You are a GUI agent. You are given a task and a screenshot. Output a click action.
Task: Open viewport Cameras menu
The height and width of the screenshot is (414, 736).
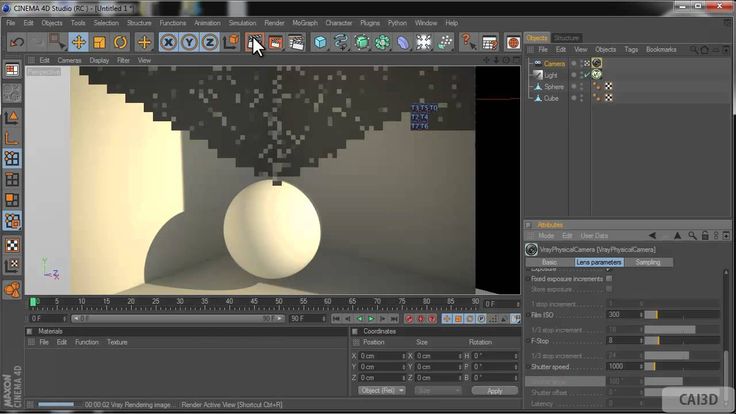(69, 60)
